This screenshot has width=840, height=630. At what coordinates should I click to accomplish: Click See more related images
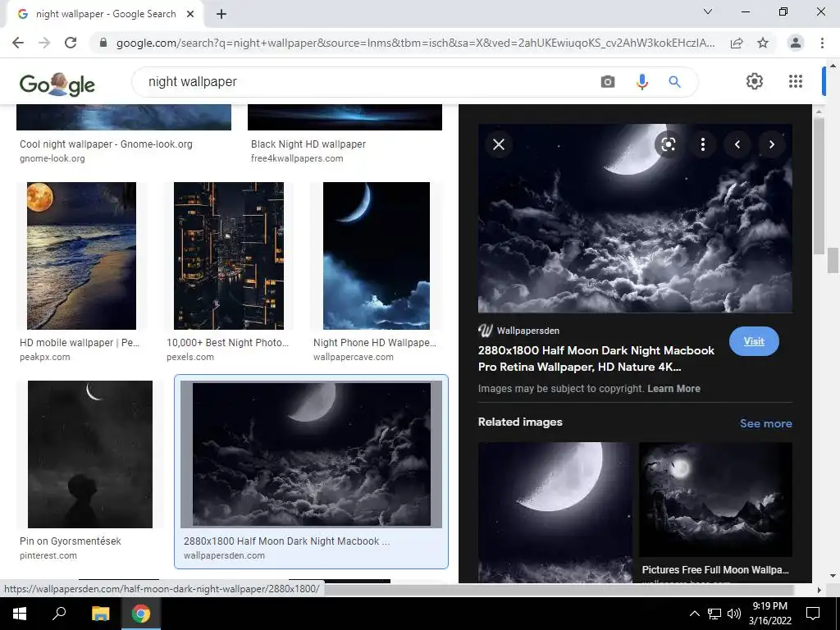point(765,424)
